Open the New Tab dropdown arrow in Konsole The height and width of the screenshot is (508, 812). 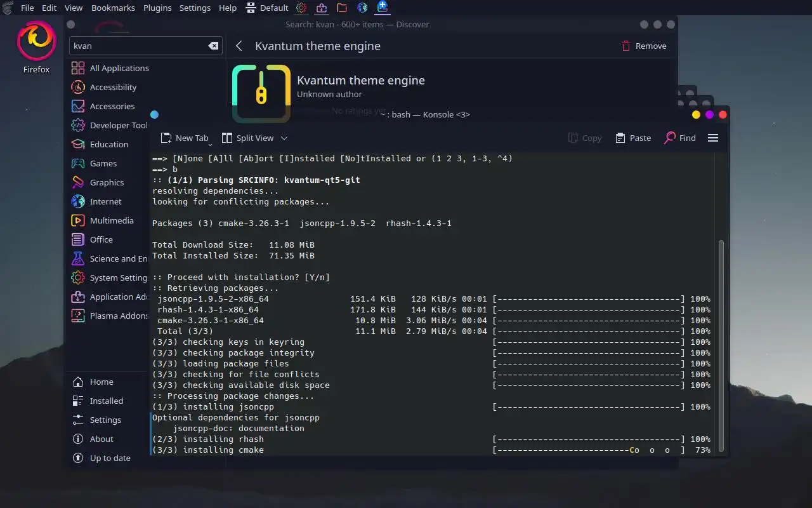[x=210, y=144]
